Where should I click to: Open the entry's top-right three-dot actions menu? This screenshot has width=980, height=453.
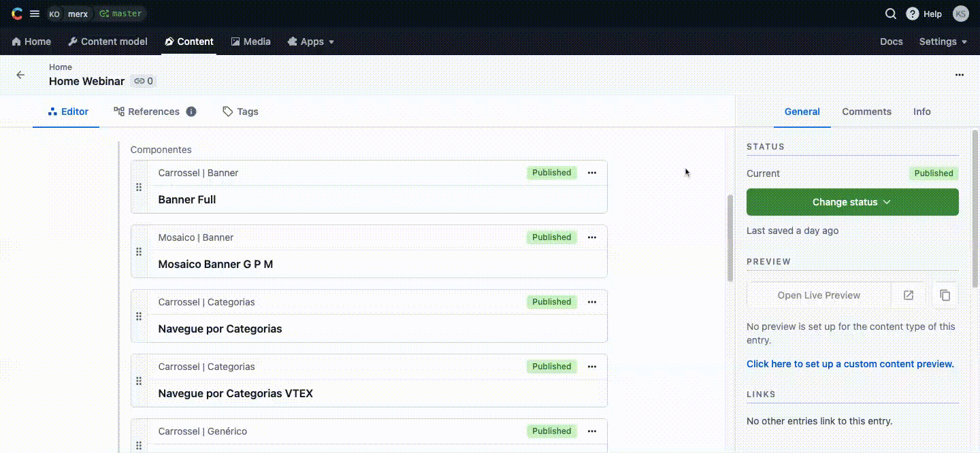point(960,75)
